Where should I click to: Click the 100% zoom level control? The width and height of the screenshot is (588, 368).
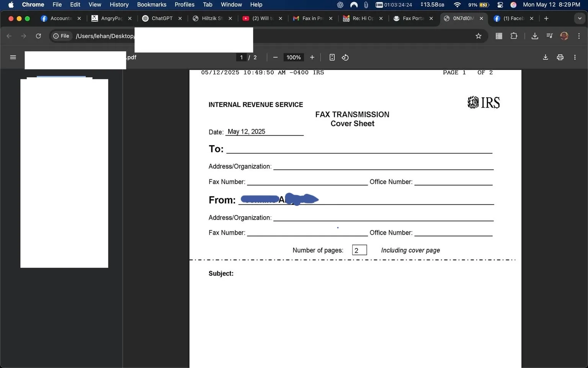pos(293,57)
